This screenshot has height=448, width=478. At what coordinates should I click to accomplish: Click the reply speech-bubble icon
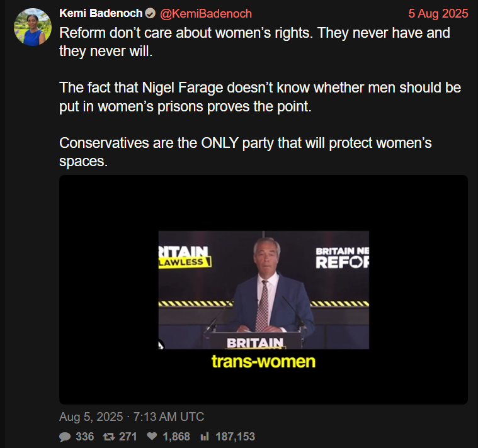click(65, 437)
